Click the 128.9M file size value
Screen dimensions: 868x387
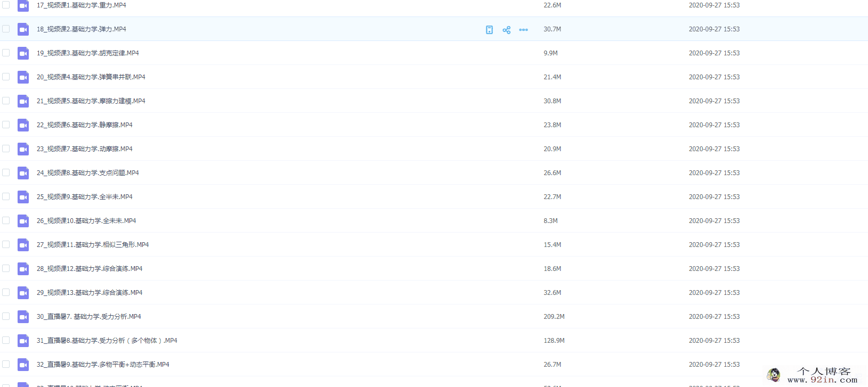point(554,341)
